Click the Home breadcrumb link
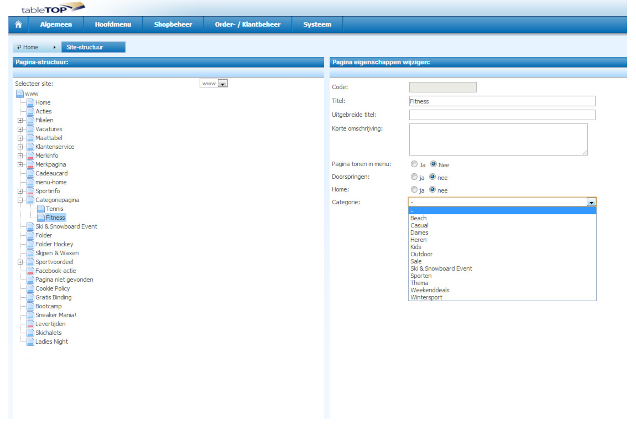The image size is (636, 424). [28, 47]
